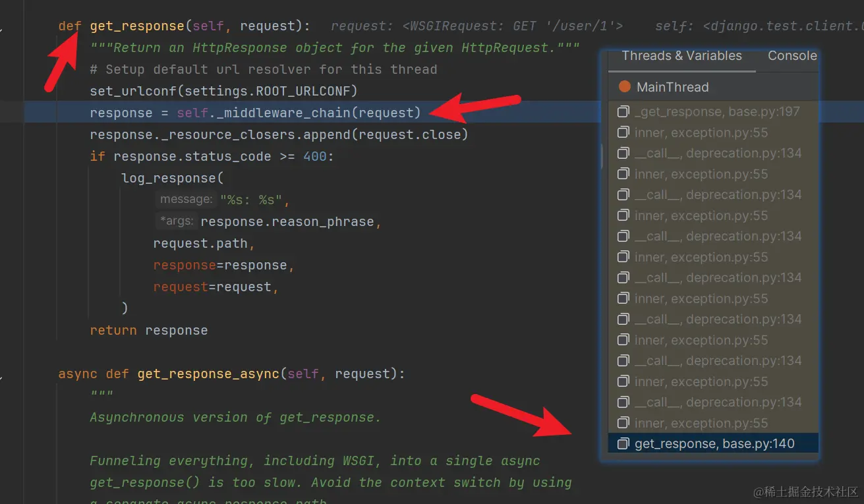Click the message: parameter hint
864x504 pixels.
click(x=185, y=199)
